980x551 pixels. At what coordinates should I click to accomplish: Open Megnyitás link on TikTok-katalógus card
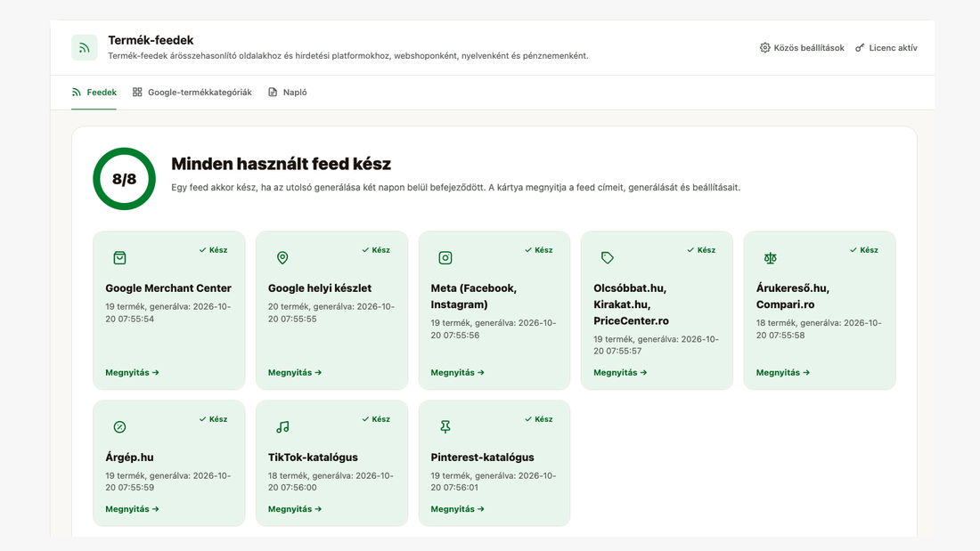(295, 509)
